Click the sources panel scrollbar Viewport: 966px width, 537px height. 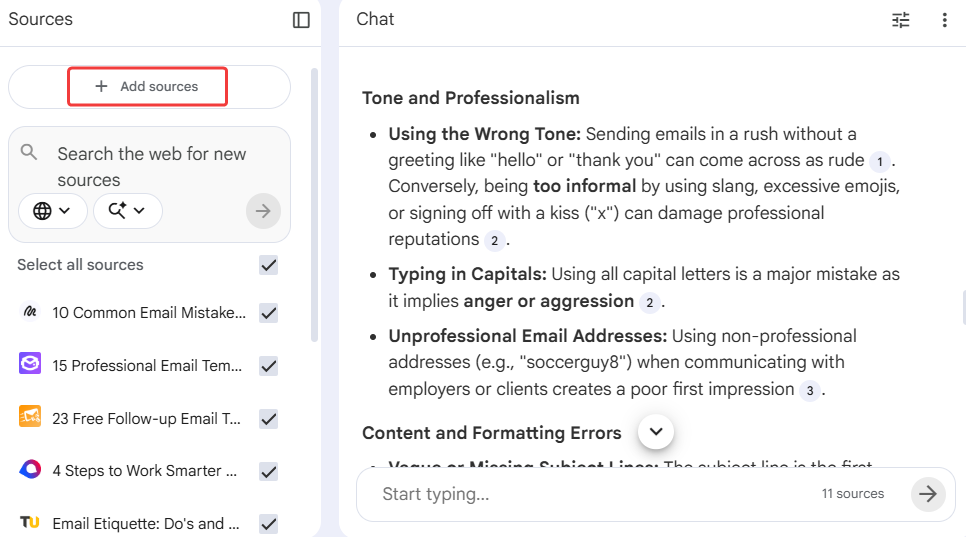[x=315, y=200]
